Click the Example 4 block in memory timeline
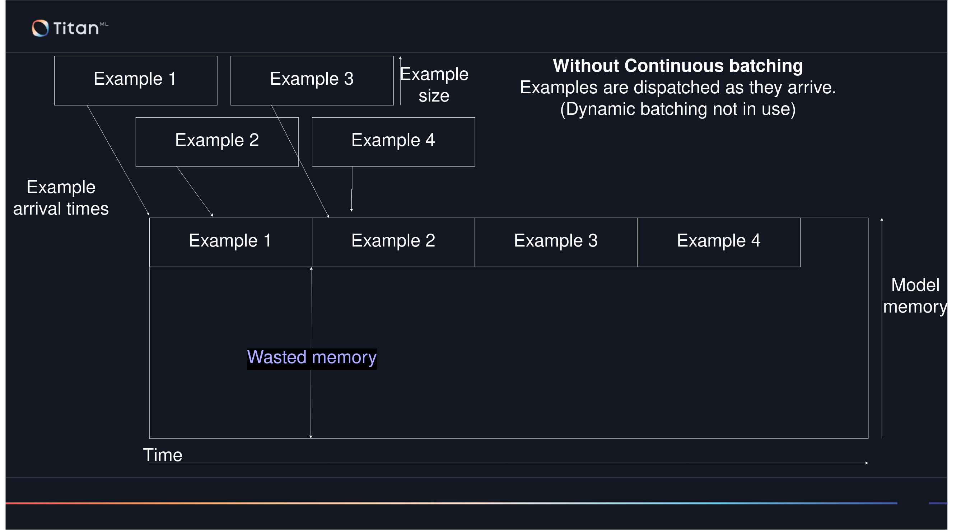The width and height of the screenshot is (980, 530). tap(719, 242)
